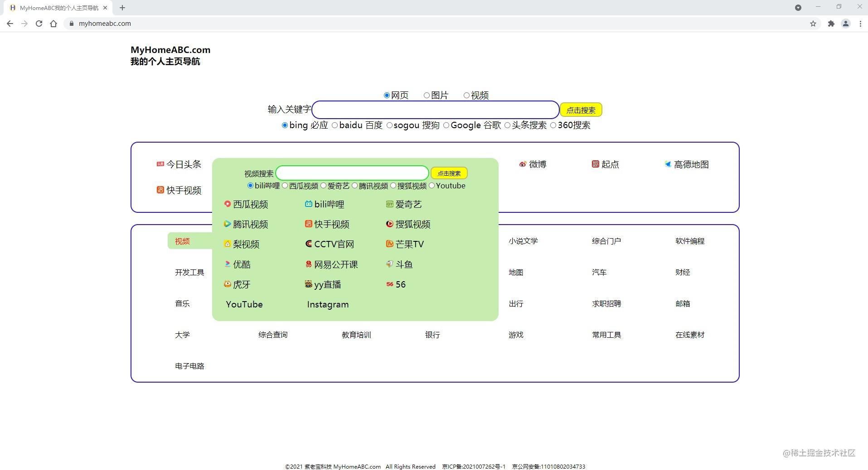The height and width of the screenshot is (470, 868).
Task: Click the CCTV官网 logo icon
Action: pyautogui.click(x=308, y=244)
